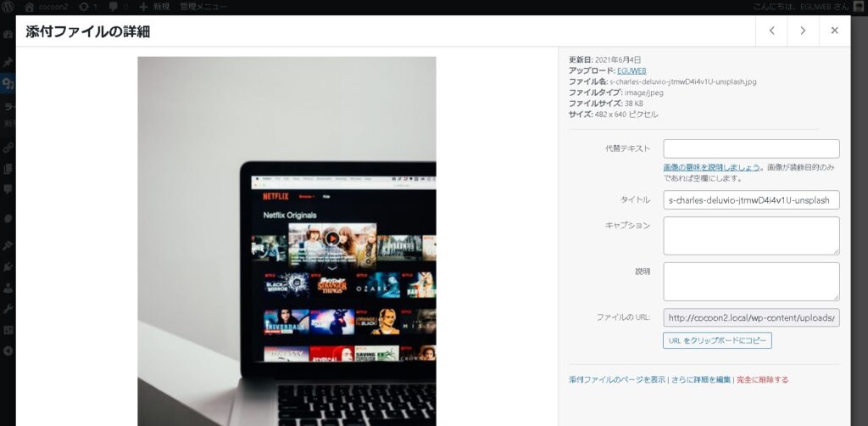Select the ファイルの URL field
Screen dimensions: 868x426
pos(751,318)
